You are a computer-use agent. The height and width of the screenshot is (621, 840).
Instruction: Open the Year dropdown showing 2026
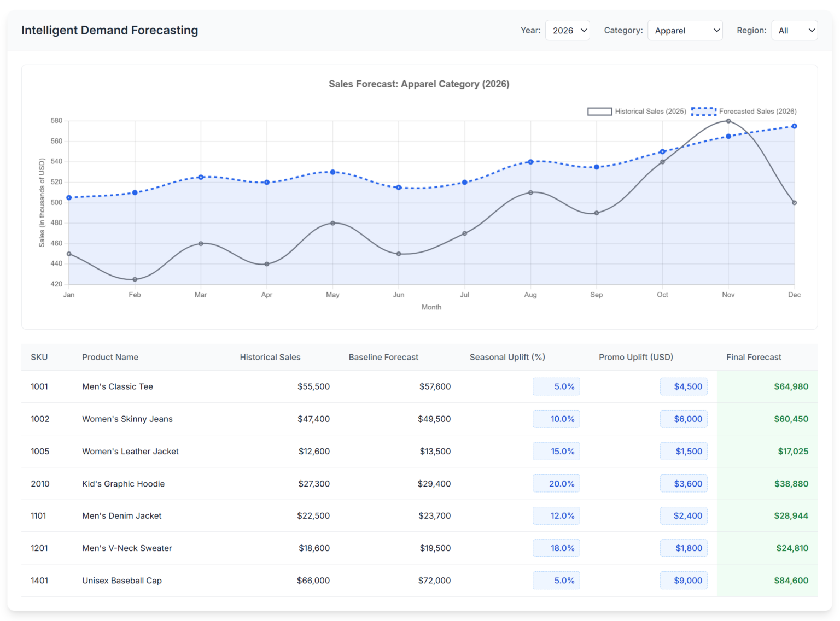tap(567, 31)
